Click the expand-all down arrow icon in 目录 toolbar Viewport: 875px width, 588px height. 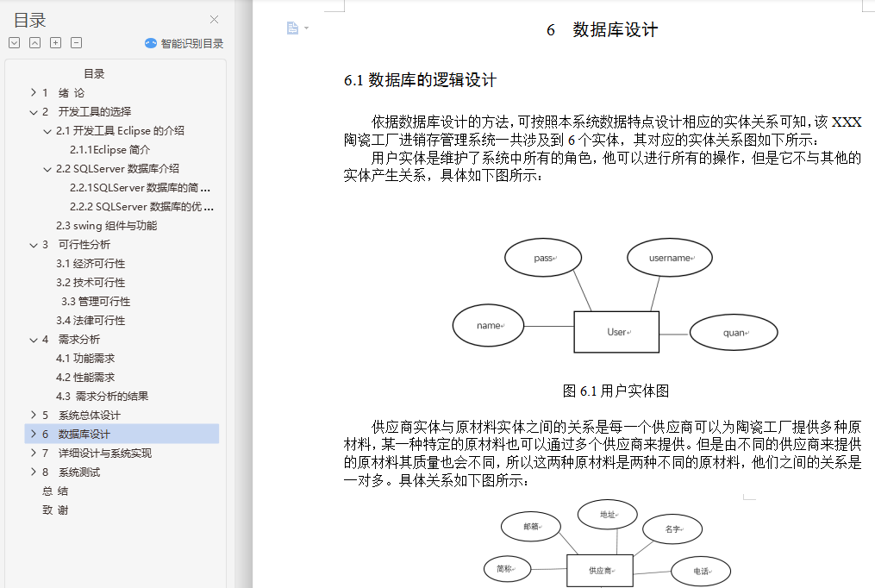click(15, 43)
